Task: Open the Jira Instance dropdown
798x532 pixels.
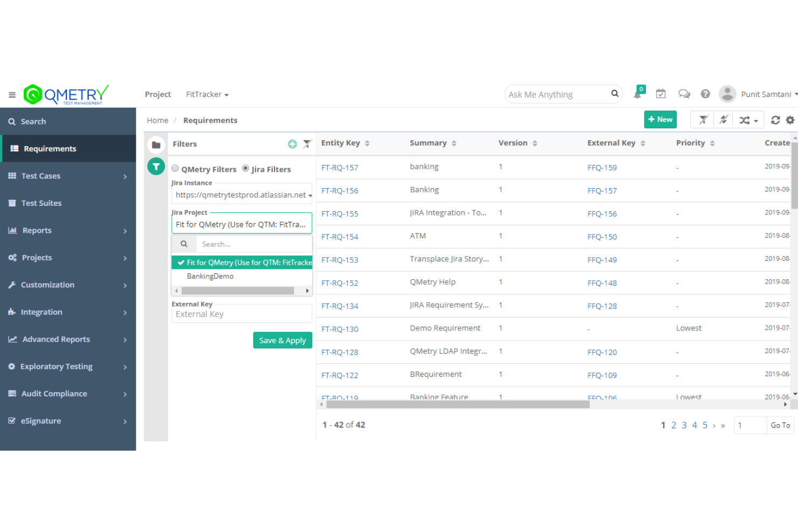Action: 242,195
